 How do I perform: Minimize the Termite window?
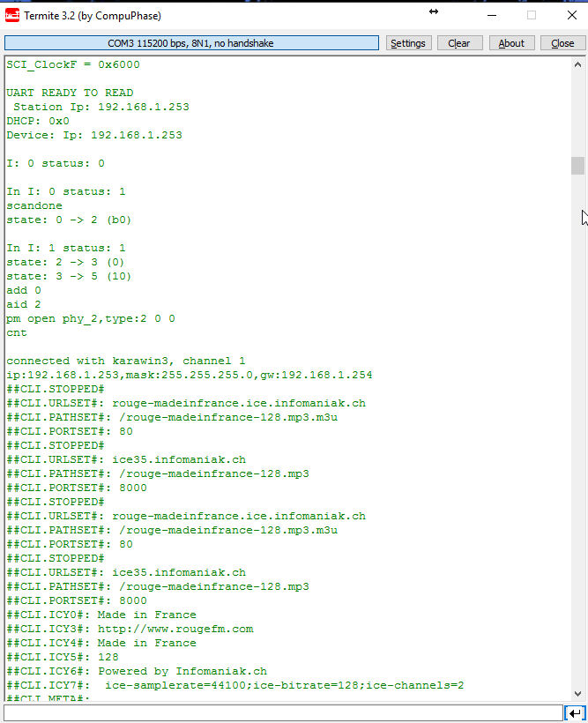[x=492, y=15]
